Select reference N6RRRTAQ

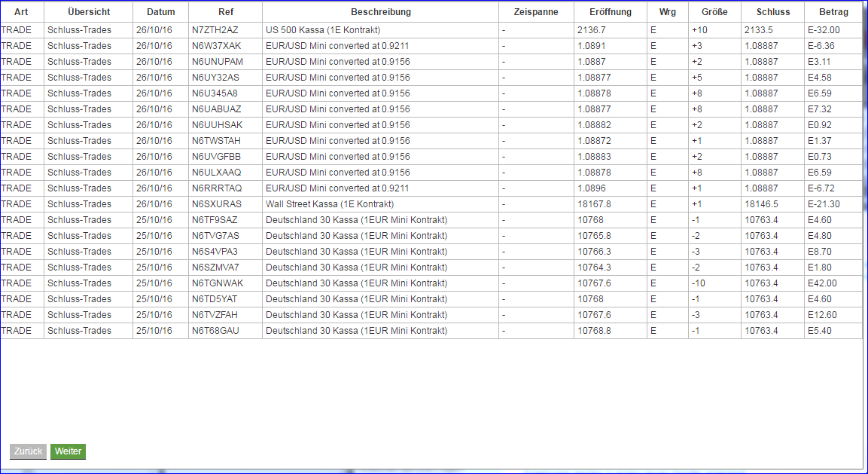[217, 188]
